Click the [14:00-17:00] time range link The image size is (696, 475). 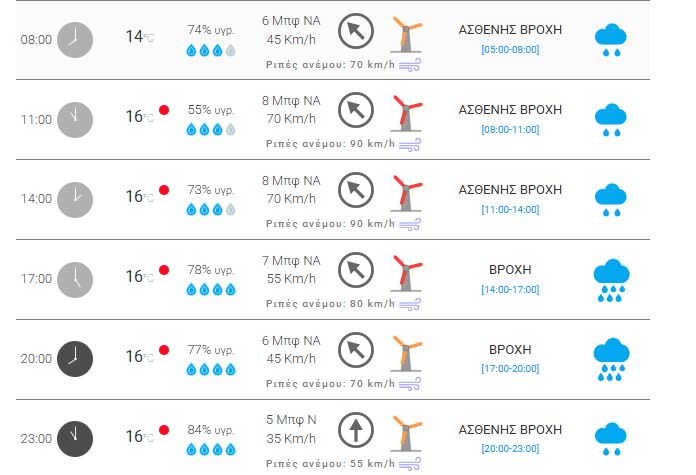point(510,289)
